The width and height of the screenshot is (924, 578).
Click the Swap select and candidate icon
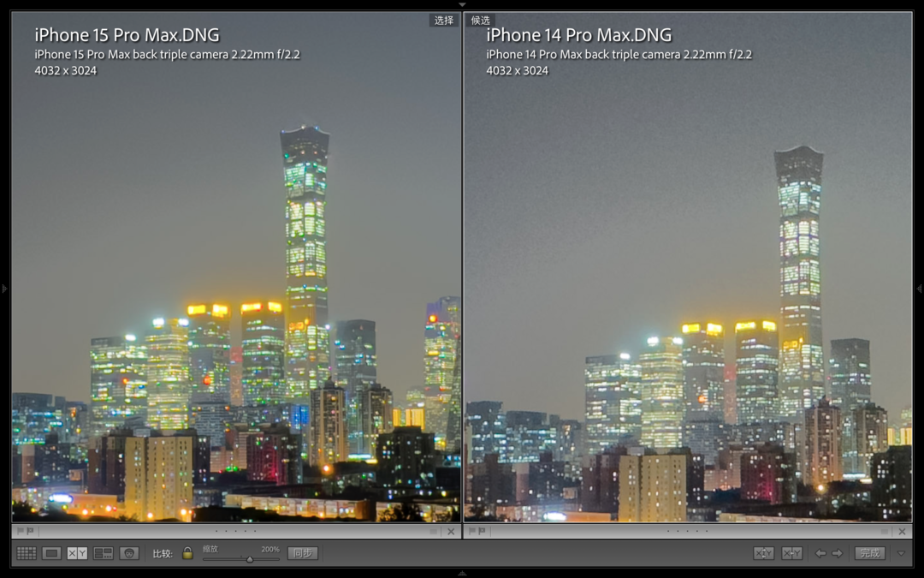(763, 553)
